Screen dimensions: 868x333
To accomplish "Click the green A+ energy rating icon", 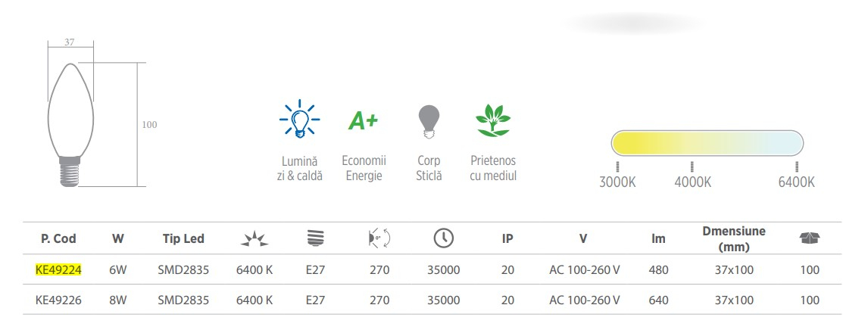I will 363,120.
